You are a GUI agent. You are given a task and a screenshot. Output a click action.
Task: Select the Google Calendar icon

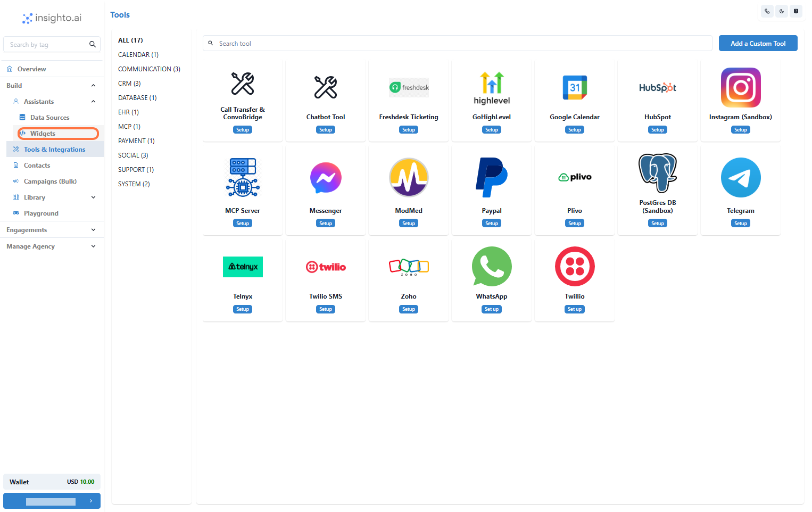[575, 87]
